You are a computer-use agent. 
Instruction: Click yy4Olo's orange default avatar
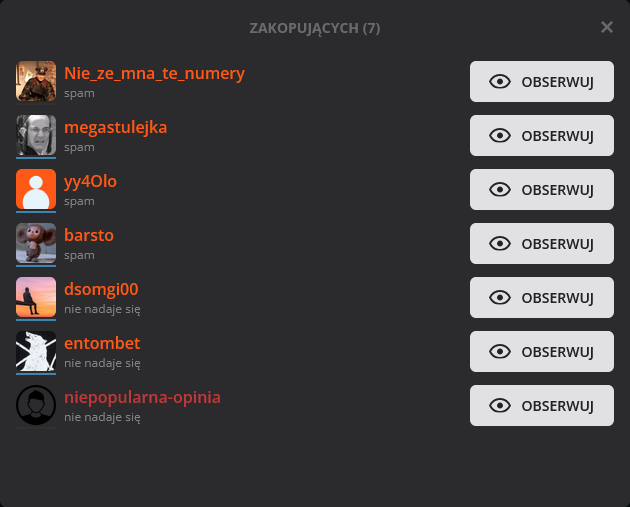[x=36, y=189]
